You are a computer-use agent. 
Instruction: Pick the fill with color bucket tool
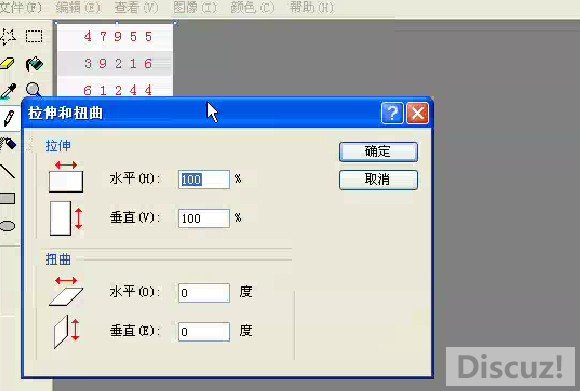34,64
